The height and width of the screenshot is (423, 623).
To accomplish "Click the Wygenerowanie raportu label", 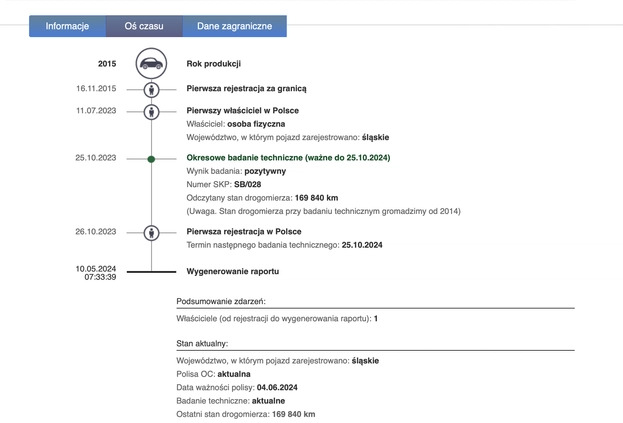I will tap(232, 272).
